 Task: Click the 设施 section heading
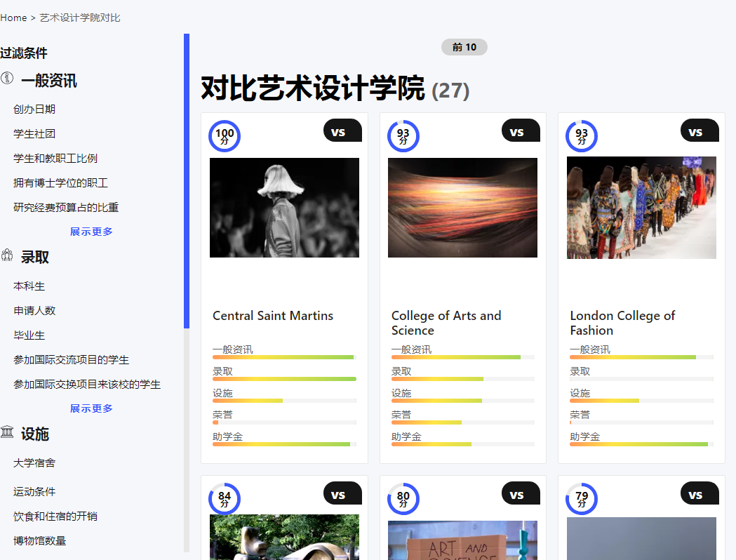coord(35,434)
